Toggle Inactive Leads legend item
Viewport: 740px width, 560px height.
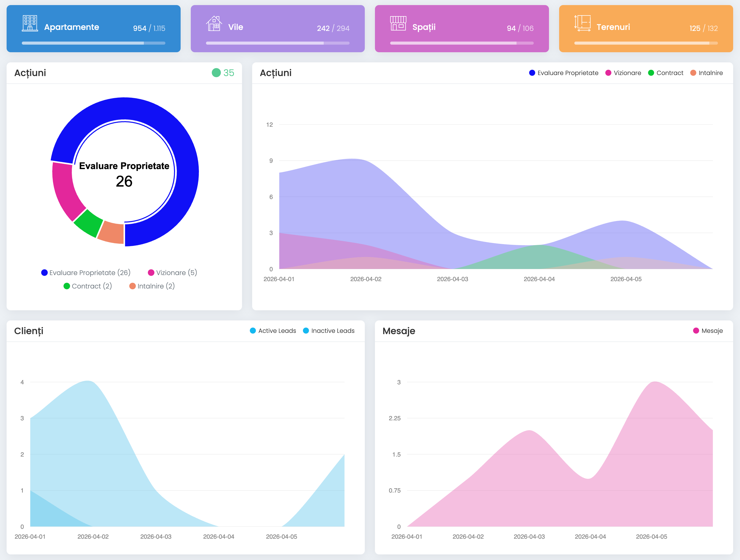pos(329,331)
